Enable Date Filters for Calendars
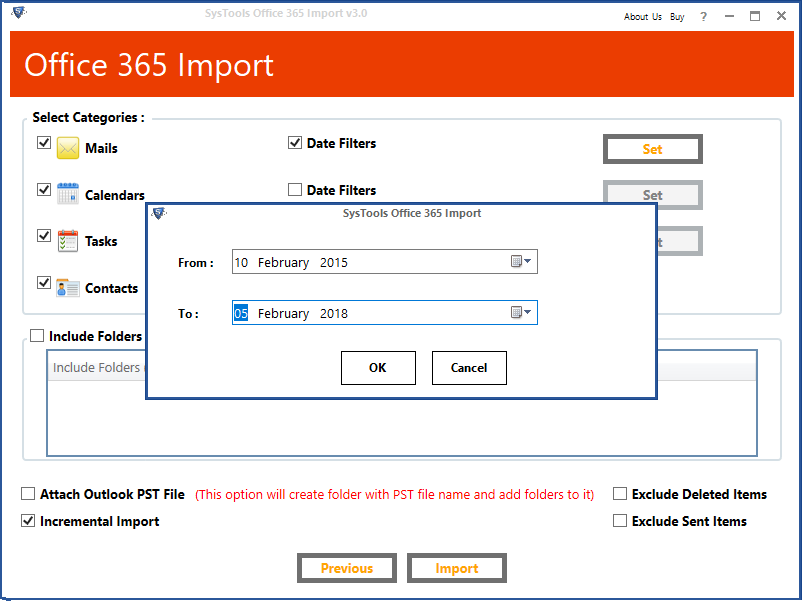 point(295,190)
